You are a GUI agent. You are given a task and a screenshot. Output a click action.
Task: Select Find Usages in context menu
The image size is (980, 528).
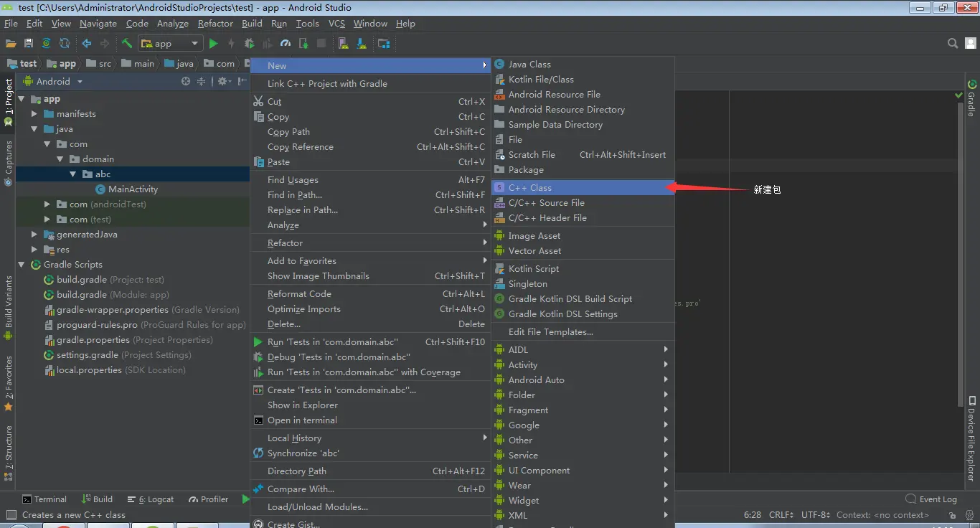(369, 180)
